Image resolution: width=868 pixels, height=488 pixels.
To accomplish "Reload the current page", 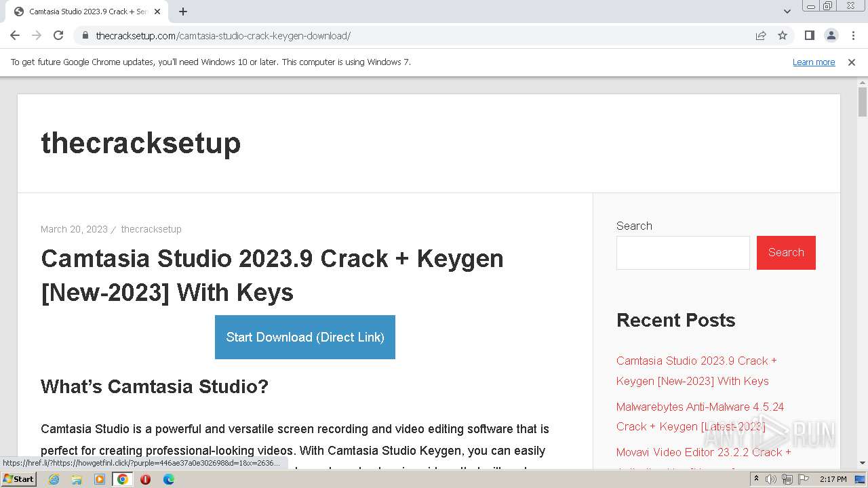I will tap(58, 35).
